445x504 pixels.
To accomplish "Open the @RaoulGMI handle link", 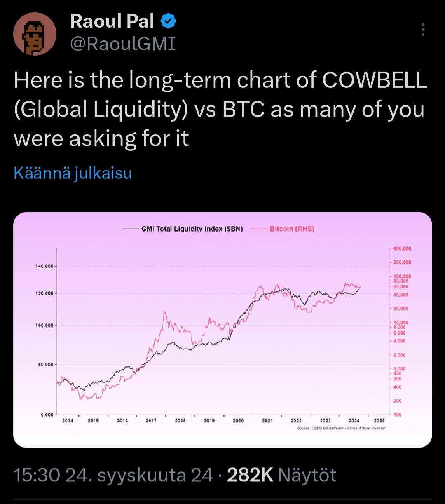I will point(123,43).
